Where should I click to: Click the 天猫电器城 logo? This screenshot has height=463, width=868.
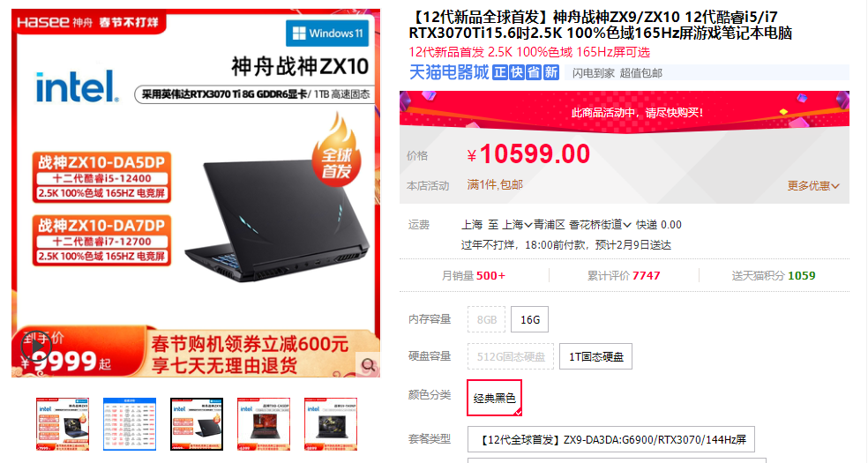tap(449, 72)
